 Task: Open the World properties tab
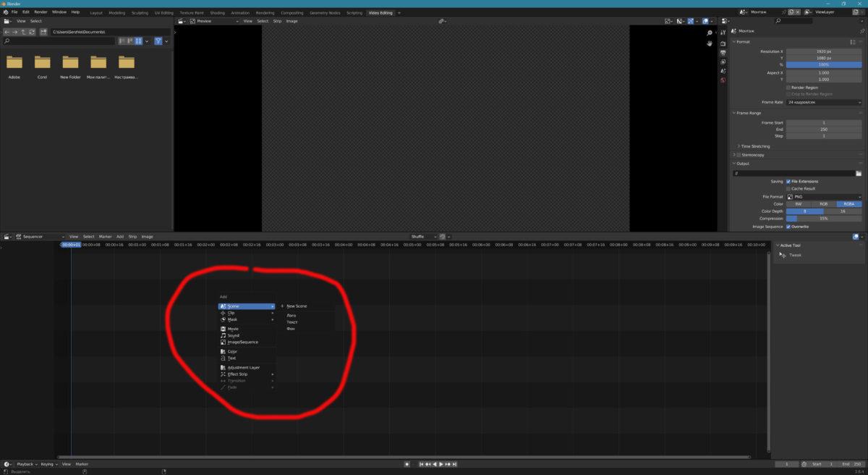click(x=723, y=80)
